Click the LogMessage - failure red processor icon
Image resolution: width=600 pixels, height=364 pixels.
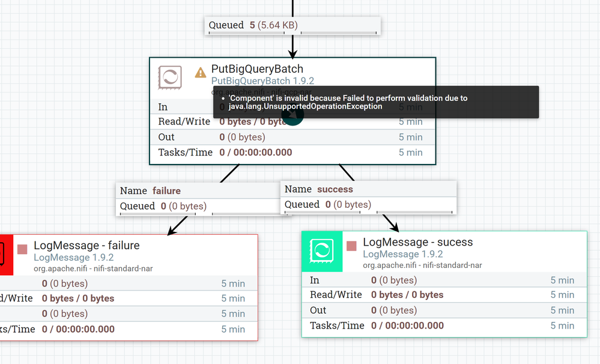coord(5,255)
